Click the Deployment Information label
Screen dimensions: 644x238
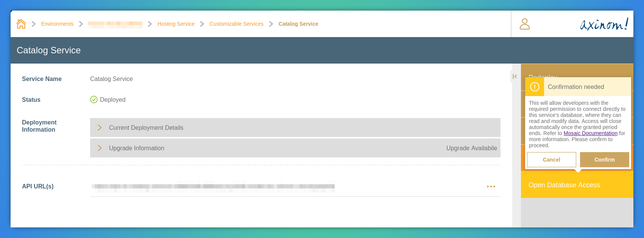click(x=39, y=126)
